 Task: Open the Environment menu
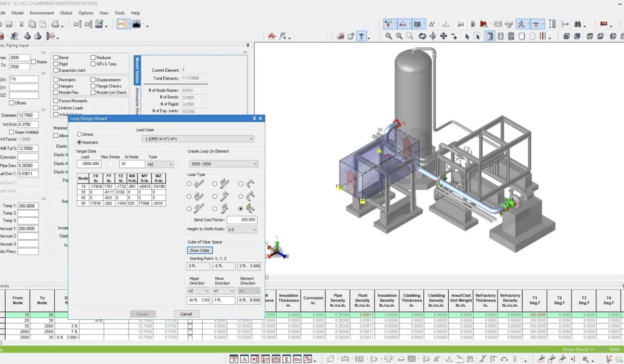pyautogui.click(x=42, y=13)
